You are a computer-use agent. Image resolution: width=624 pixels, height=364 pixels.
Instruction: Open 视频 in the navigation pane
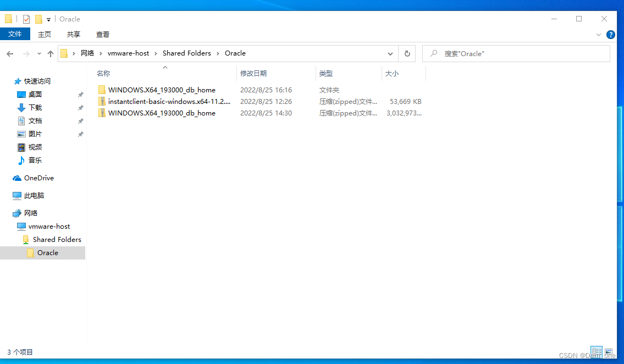(35, 147)
